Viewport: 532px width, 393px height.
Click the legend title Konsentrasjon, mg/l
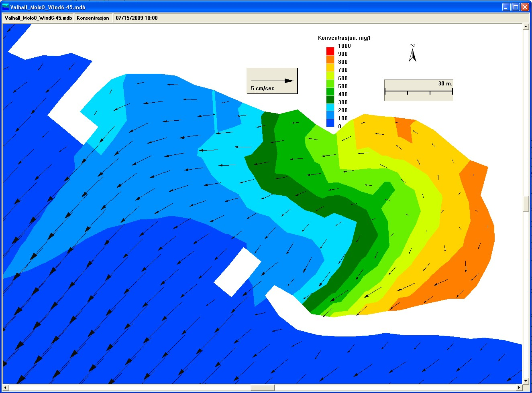(x=344, y=38)
